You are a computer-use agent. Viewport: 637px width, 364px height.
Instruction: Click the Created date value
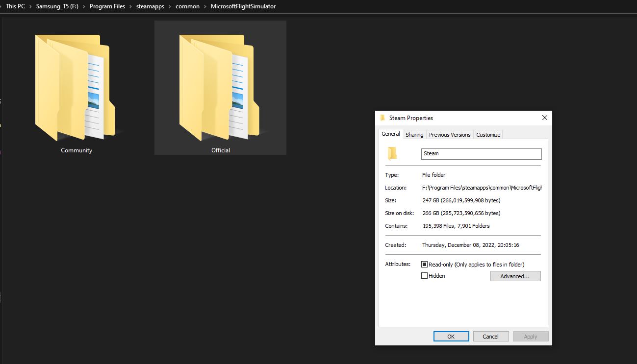[470, 245]
